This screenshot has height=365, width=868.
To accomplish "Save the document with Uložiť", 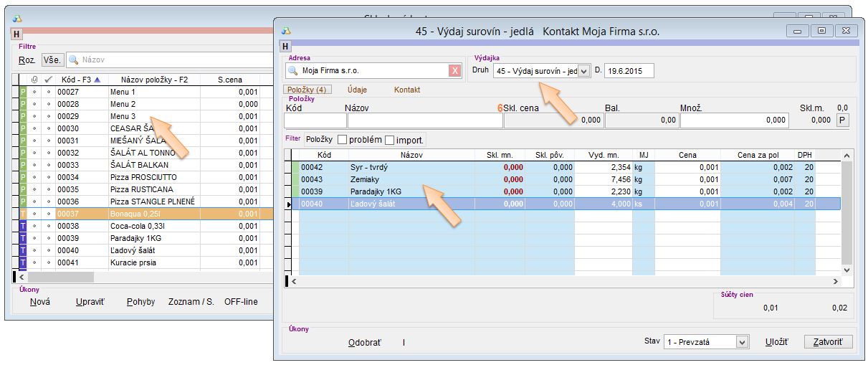I will pos(776,342).
